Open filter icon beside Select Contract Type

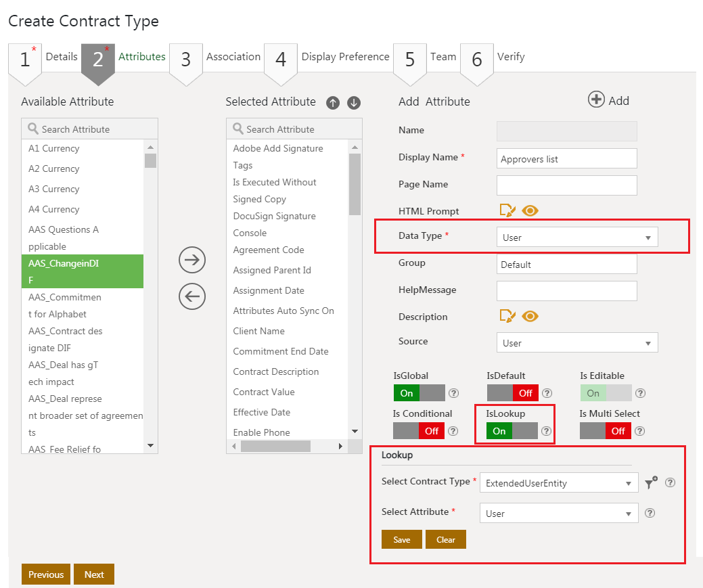[651, 482]
